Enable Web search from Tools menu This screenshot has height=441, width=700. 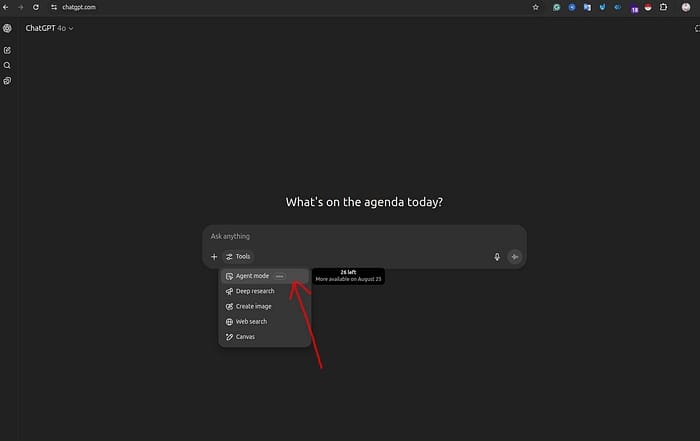(x=264, y=321)
